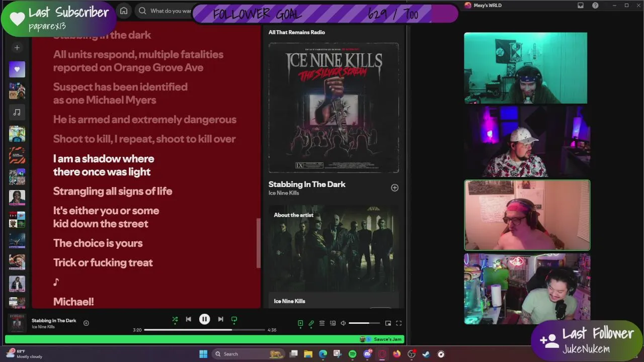Toggle the lyrics microphone icon
Screen dimensions: 644x362
(311, 323)
